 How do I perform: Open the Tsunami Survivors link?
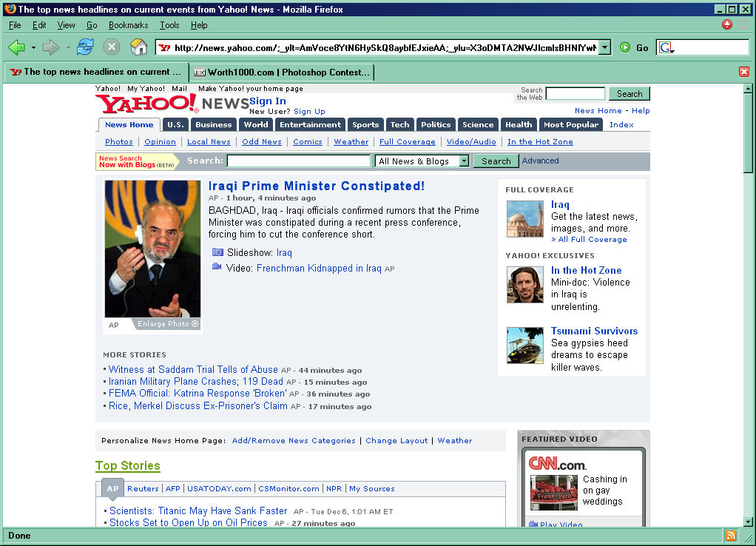tap(594, 331)
